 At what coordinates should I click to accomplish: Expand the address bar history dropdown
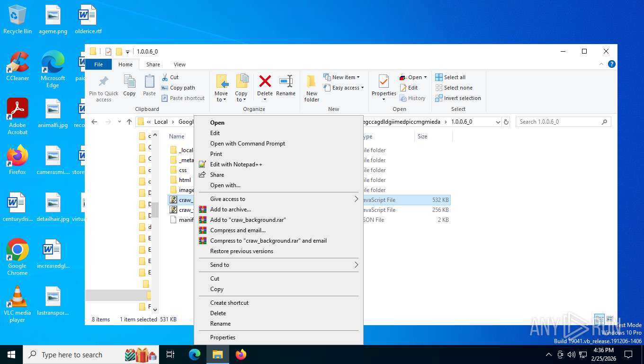[x=498, y=122]
